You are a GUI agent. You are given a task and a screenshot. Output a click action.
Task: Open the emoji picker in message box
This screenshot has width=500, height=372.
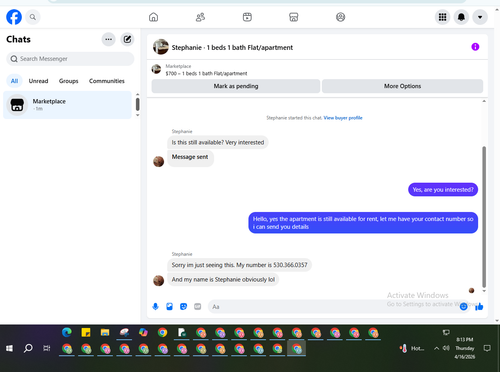point(463,306)
